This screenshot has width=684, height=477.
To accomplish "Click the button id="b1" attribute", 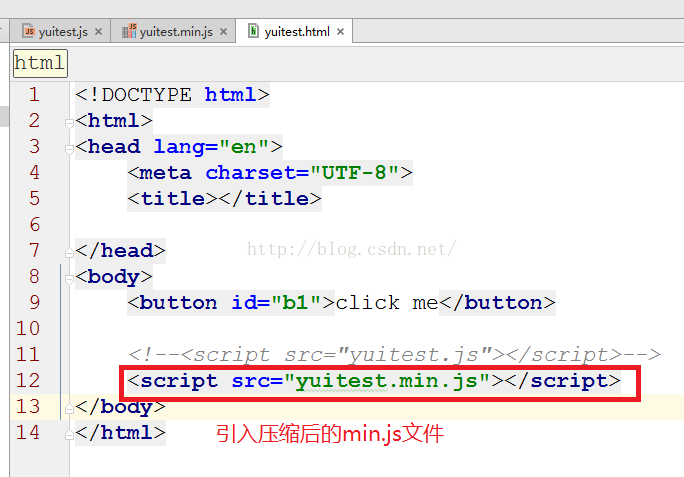I will pos(277,302).
